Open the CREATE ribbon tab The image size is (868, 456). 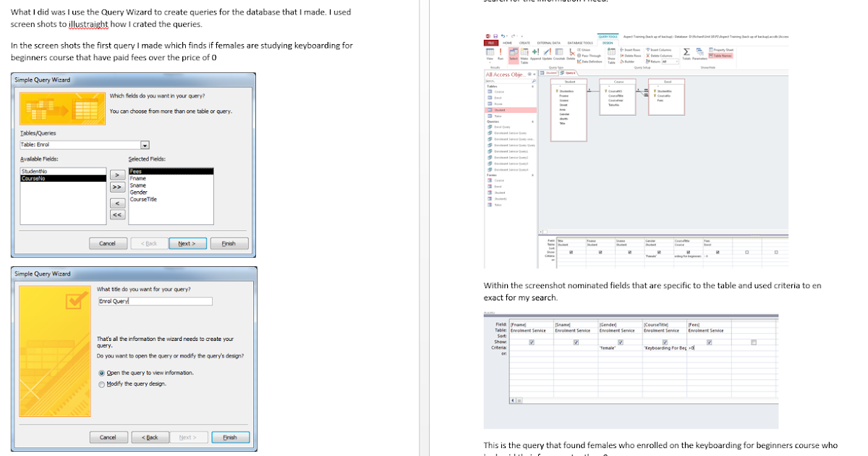point(524,43)
